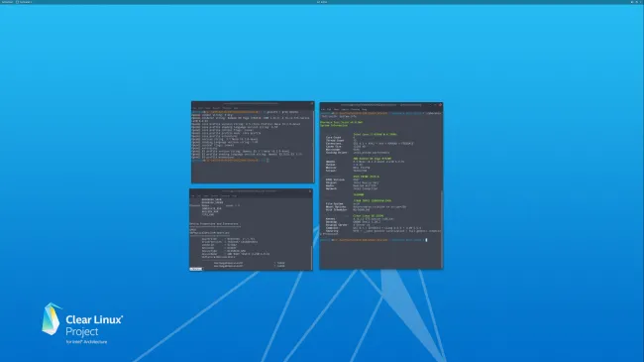Open Search menu in Phoronix system info terminal

(x=345, y=109)
